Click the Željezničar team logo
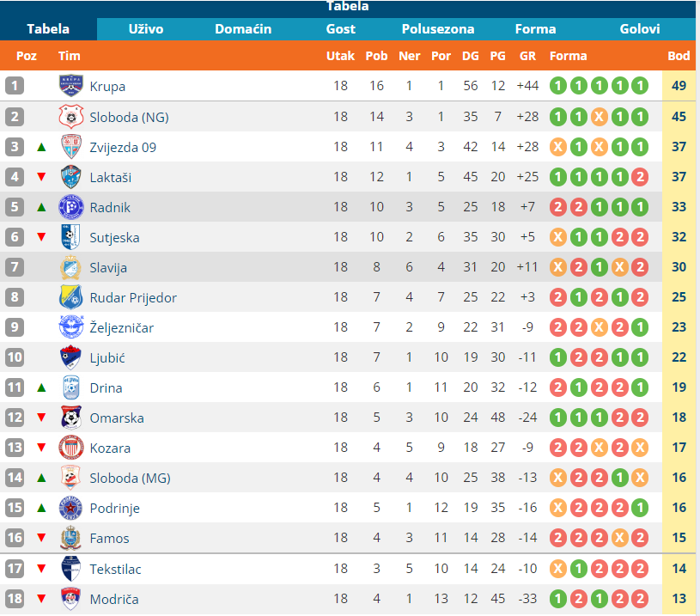The image size is (700, 616). [70, 327]
